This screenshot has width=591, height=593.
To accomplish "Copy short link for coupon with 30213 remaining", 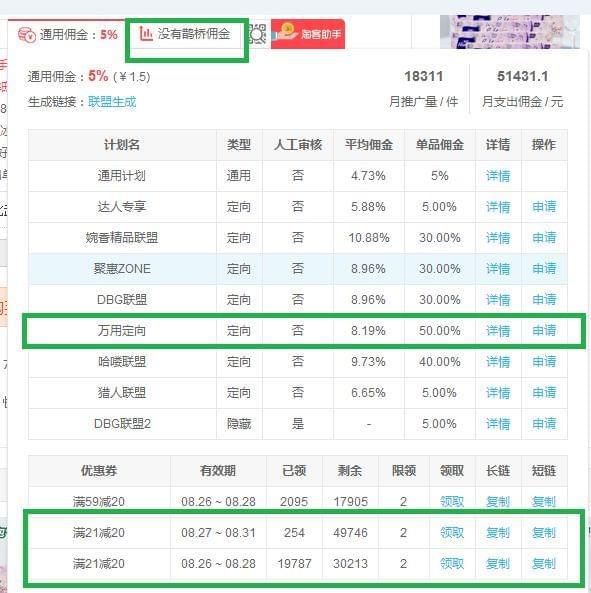I will [x=544, y=564].
